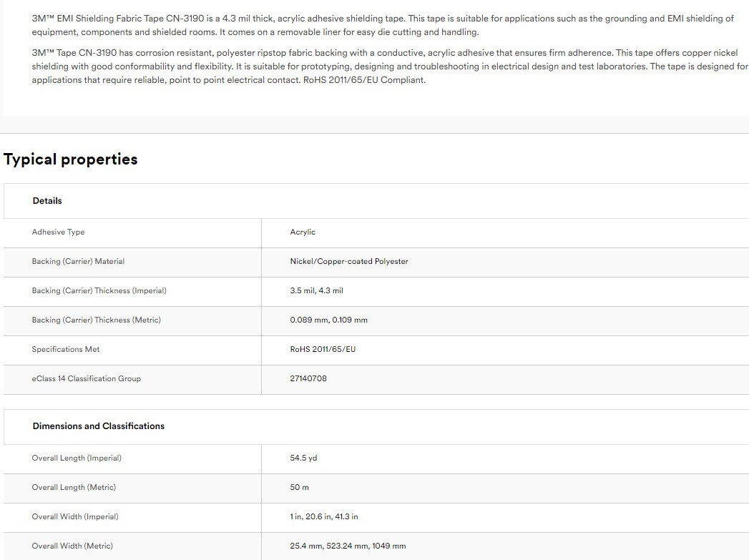Screen dimensions: 749x560
Task: Click the first description paragraph about CN-3190
Action: [x=383, y=25]
